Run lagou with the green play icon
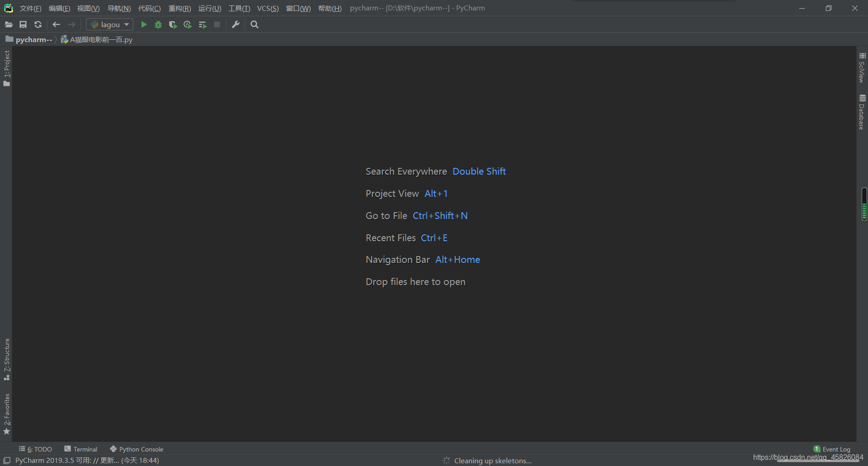The height and width of the screenshot is (466, 868). (x=144, y=24)
